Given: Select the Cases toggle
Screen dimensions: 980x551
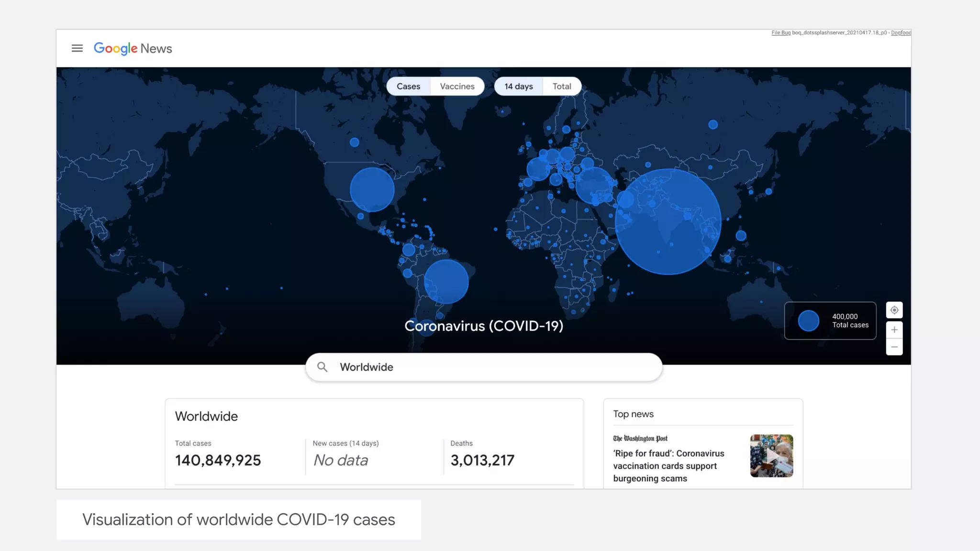Looking at the screenshot, I should point(408,86).
